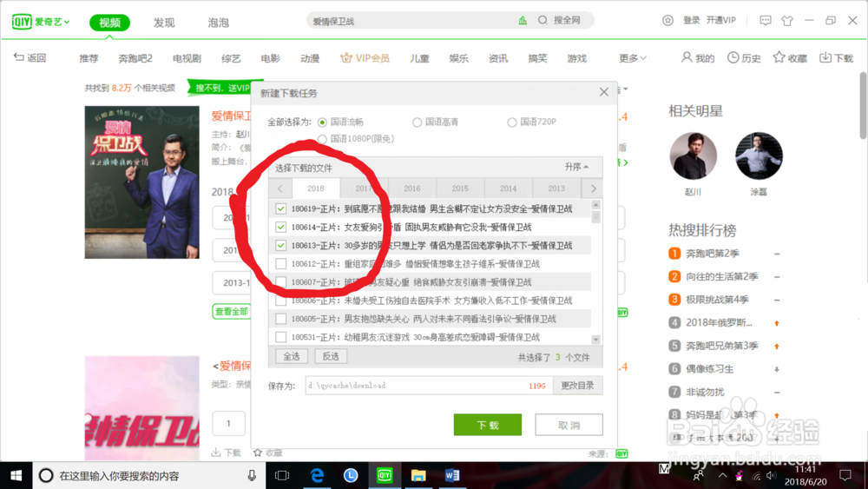Open File Explorer from taskbar
The width and height of the screenshot is (868, 489).
point(418,476)
